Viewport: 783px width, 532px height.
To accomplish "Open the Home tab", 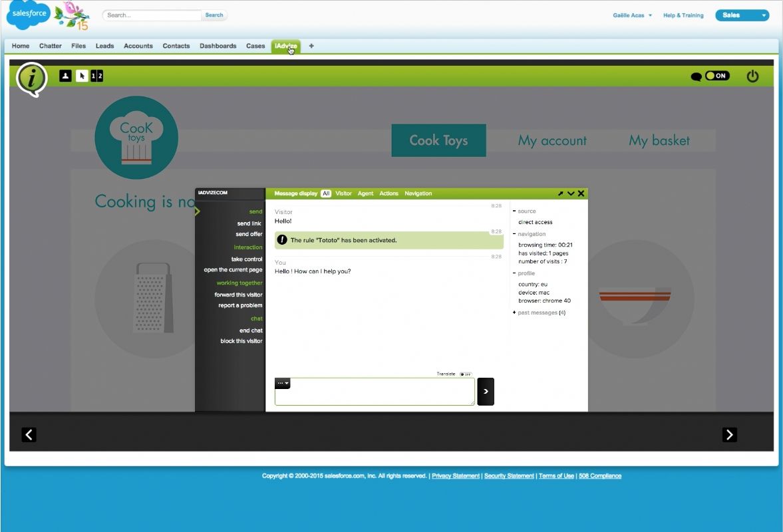I will click(x=21, y=46).
